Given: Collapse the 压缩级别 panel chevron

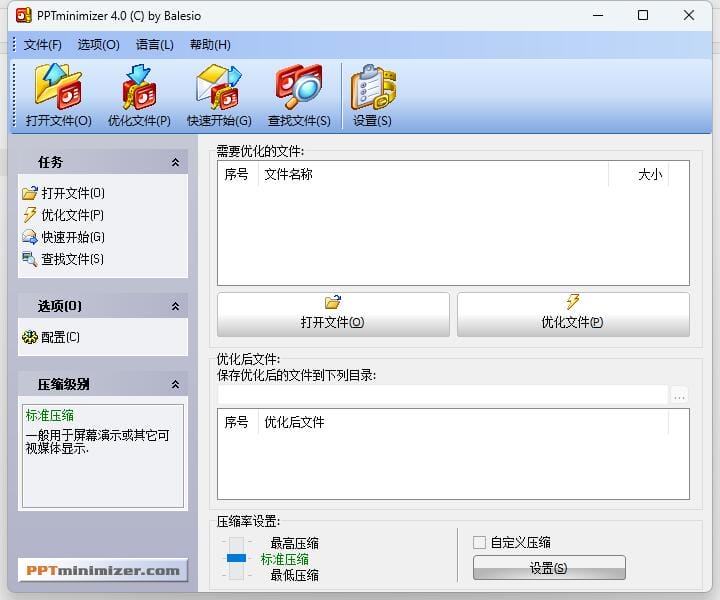Looking at the screenshot, I should click(x=175, y=384).
